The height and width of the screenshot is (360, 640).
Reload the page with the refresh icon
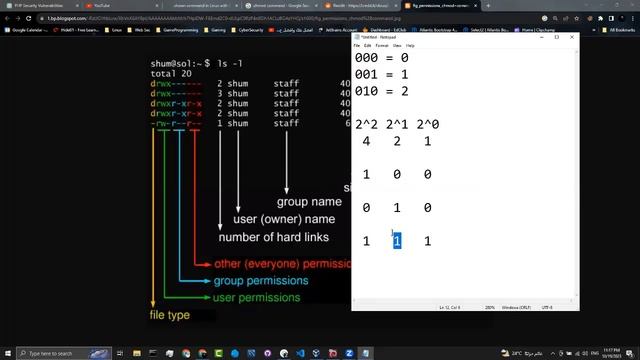click(29, 18)
